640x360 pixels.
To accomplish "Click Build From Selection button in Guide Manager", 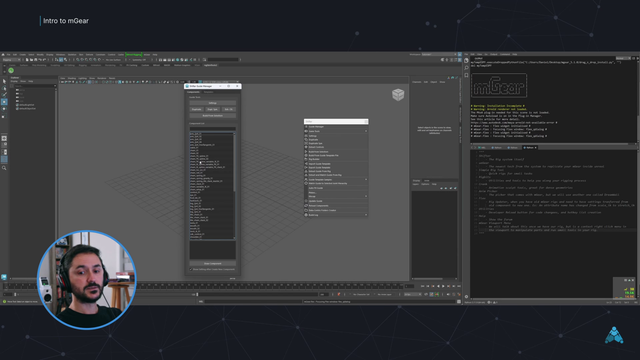I will (x=213, y=116).
